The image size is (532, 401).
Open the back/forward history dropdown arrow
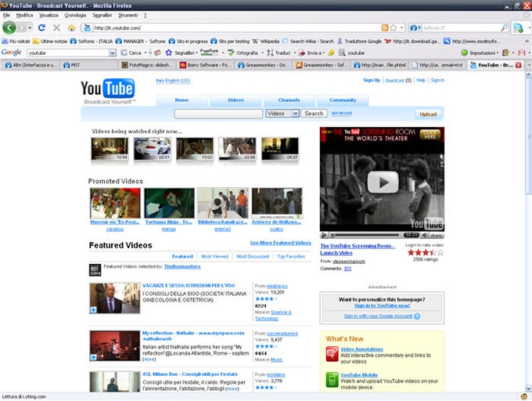point(30,28)
